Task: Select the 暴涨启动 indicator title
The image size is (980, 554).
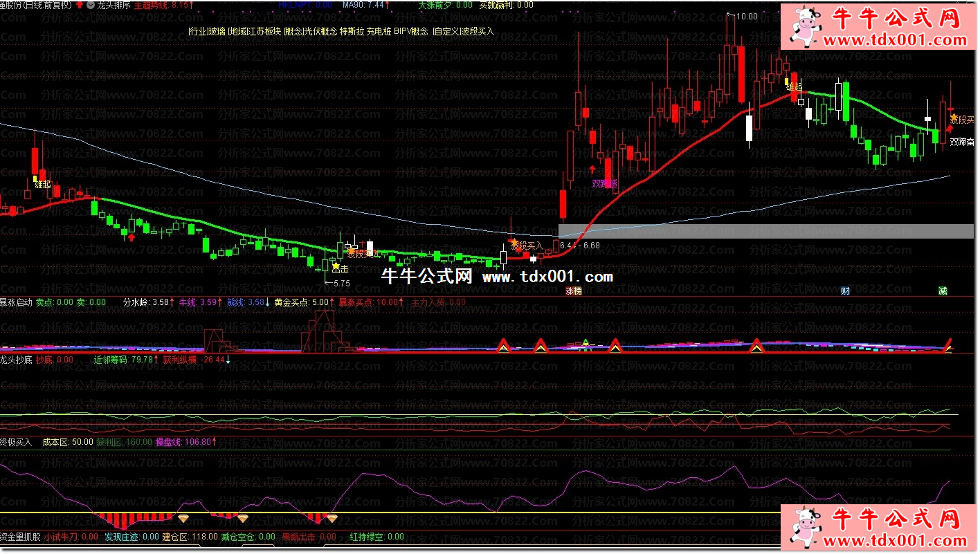Action: click(16, 302)
